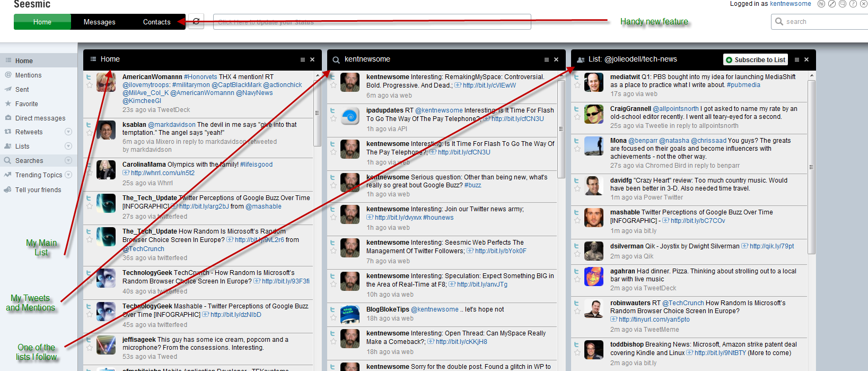The height and width of the screenshot is (371, 868).
Task: Open the kentnewsome logged-in profile link
Action: tap(790, 4)
